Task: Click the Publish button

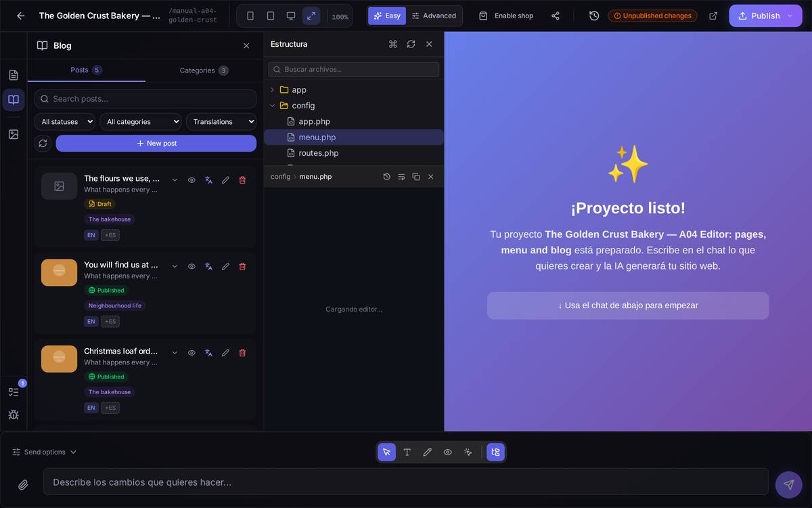Action: pos(765,16)
